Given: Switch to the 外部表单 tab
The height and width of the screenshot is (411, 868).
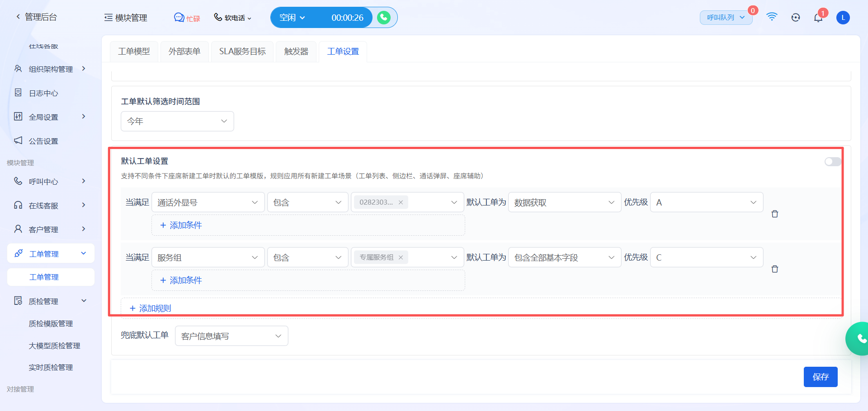Looking at the screenshot, I should point(184,51).
